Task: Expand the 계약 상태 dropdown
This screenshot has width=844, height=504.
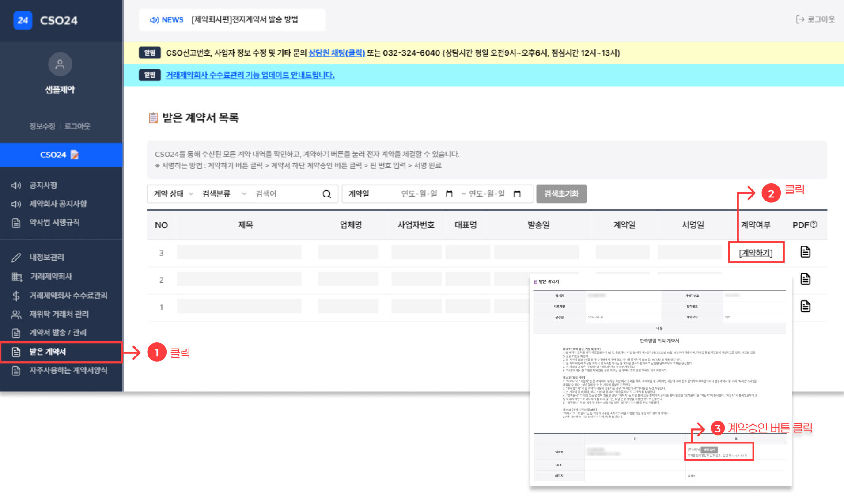Action: pyautogui.click(x=174, y=194)
